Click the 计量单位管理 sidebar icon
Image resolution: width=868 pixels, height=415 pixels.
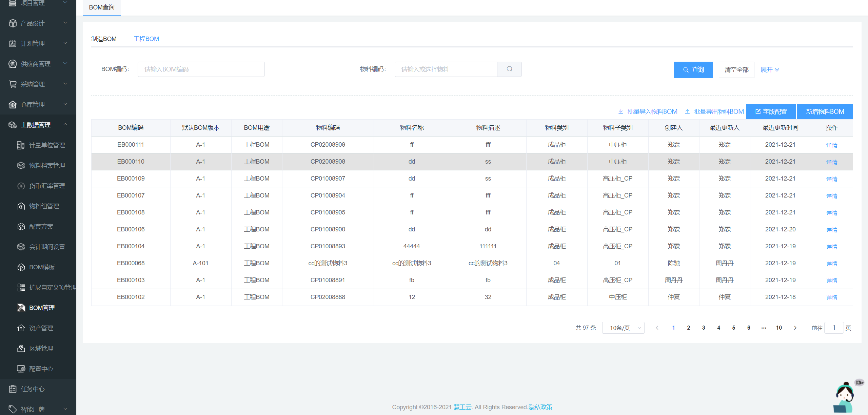tap(21, 145)
